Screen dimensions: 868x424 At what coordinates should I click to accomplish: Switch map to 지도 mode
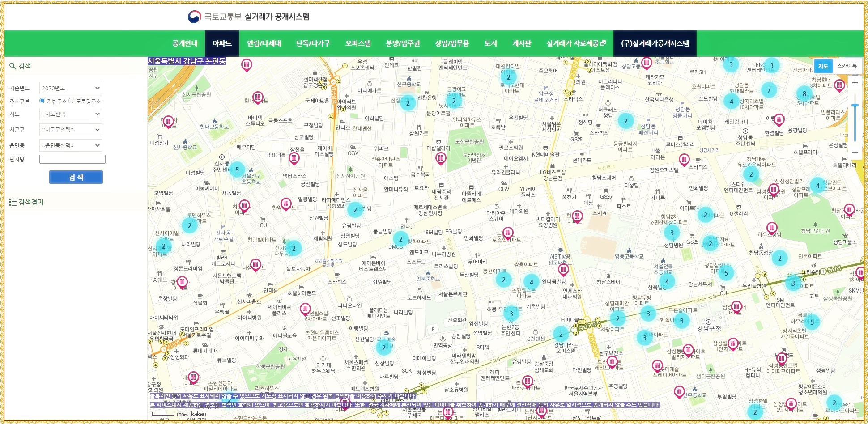(823, 66)
